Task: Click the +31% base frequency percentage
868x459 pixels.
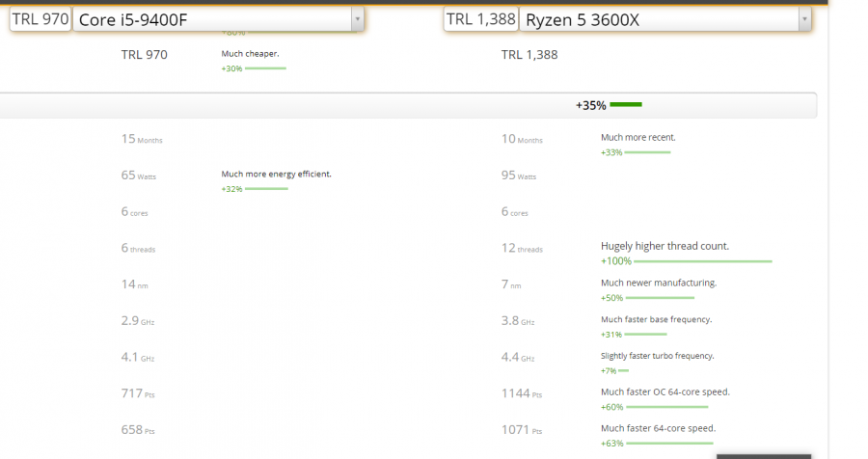Action: pyautogui.click(x=611, y=335)
